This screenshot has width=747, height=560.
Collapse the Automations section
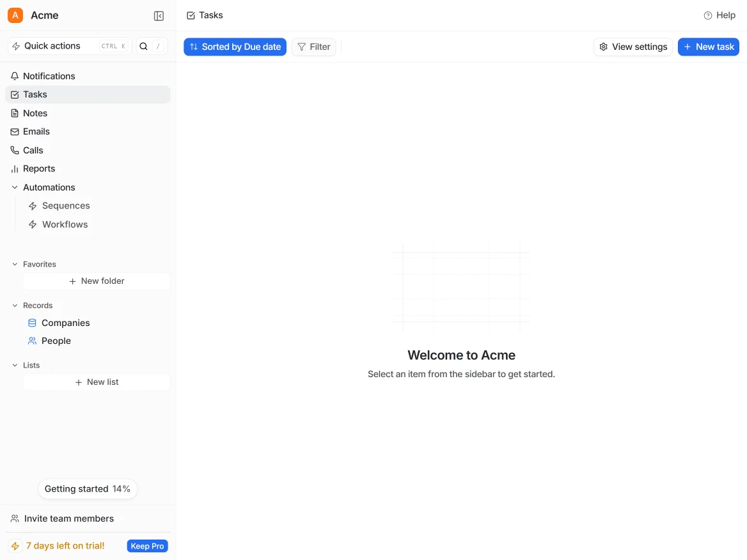[15, 187]
